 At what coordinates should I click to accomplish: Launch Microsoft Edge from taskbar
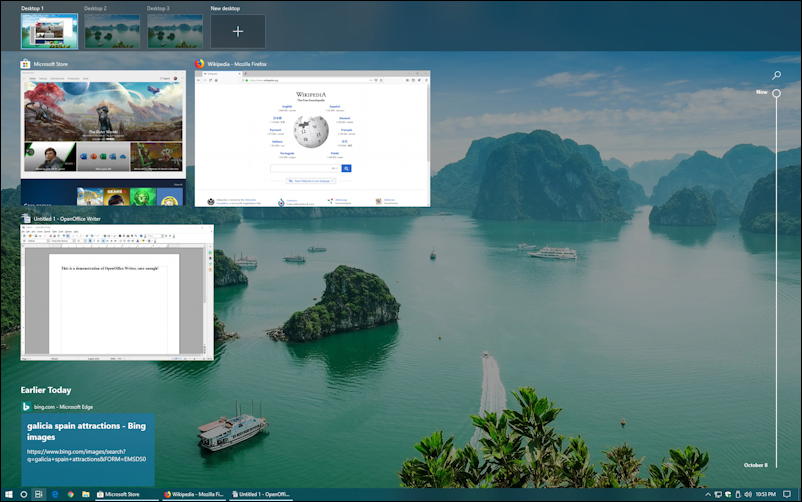click(x=55, y=494)
